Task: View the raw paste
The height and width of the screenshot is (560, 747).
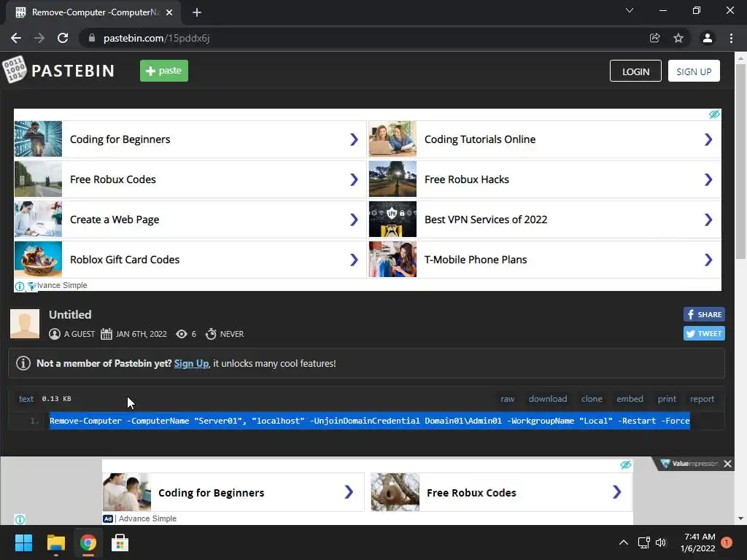Action: (508, 399)
